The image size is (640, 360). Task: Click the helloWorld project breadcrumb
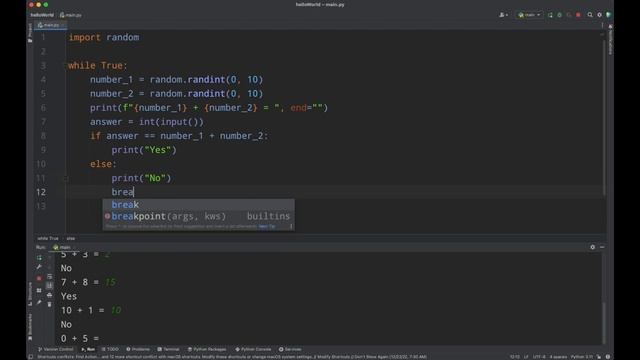point(42,15)
